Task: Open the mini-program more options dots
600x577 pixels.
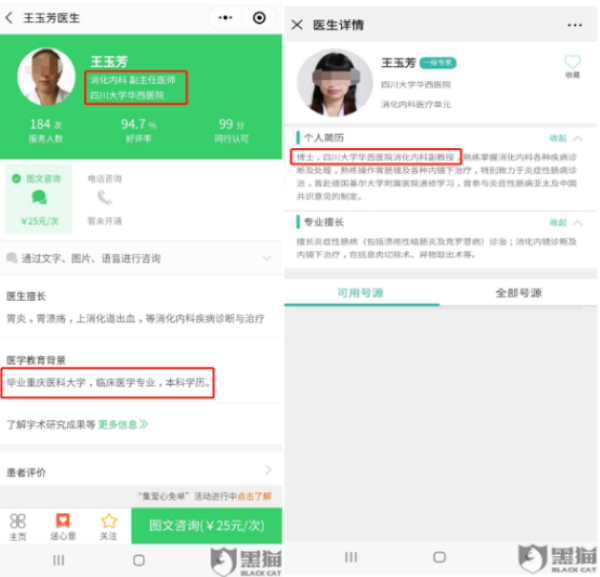Action: [225, 18]
